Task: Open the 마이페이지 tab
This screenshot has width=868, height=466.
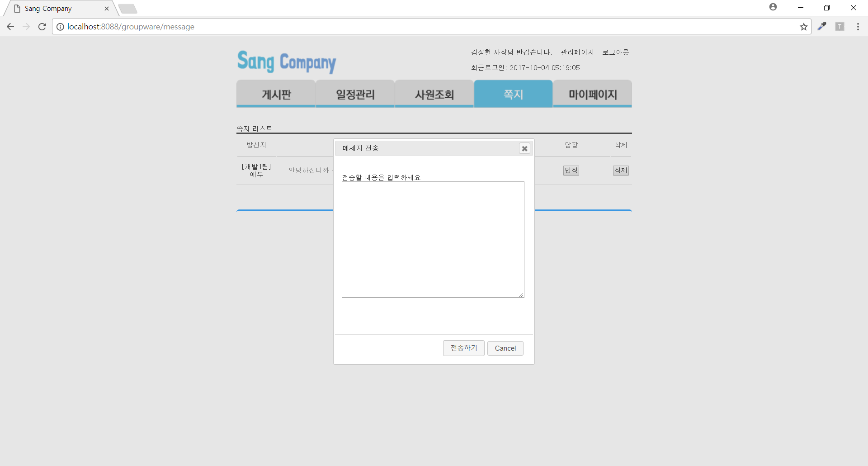Action: click(592, 94)
